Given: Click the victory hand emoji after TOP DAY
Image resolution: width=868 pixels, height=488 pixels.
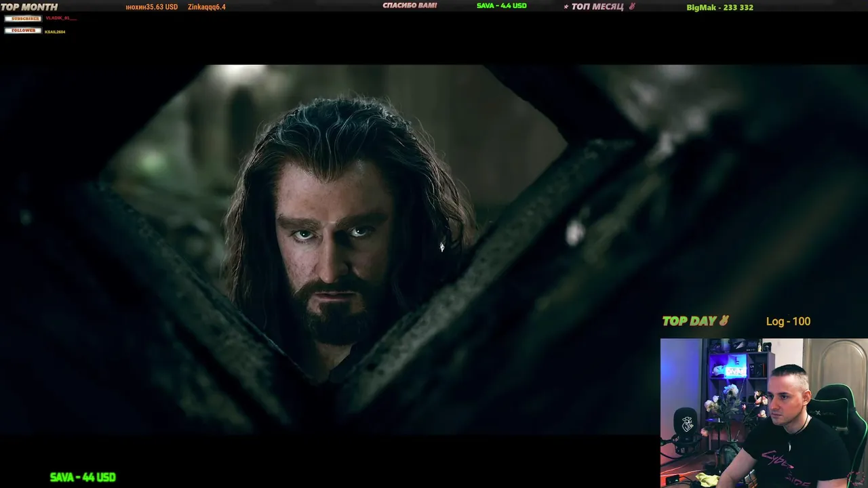Looking at the screenshot, I should (724, 321).
